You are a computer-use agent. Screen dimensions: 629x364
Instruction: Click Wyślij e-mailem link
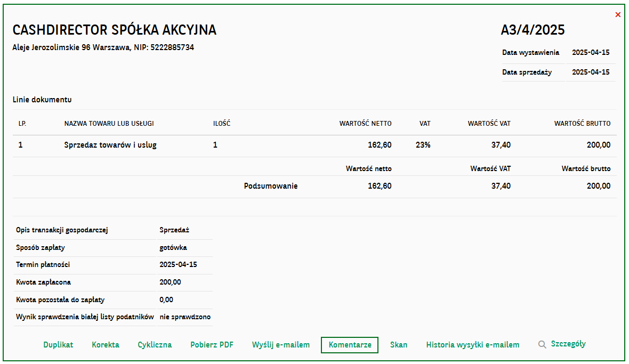[281, 345]
